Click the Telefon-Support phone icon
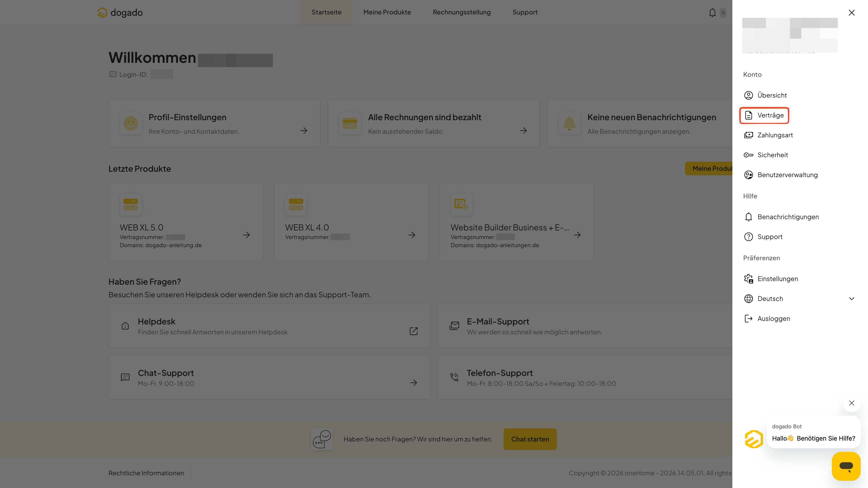This screenshot has height=488, width=868. [x=454, y=377]
